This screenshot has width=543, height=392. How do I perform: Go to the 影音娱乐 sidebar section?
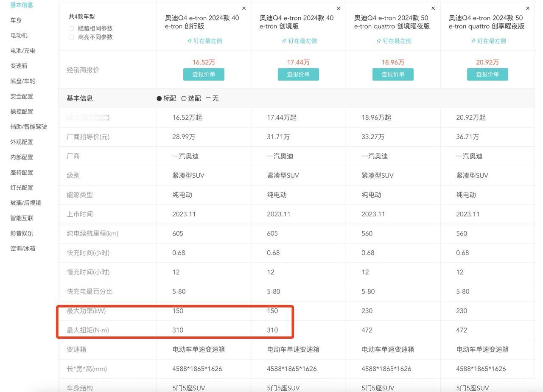coord(22,233)
